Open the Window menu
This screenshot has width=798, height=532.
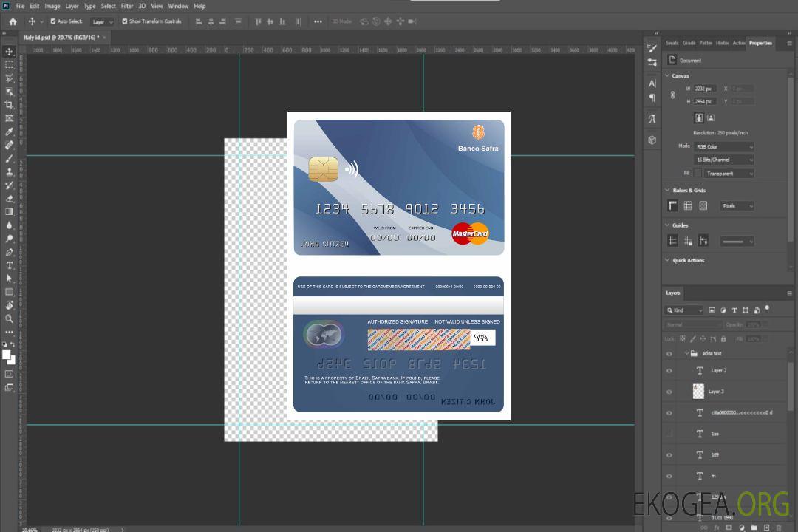(x=178, y=6)
